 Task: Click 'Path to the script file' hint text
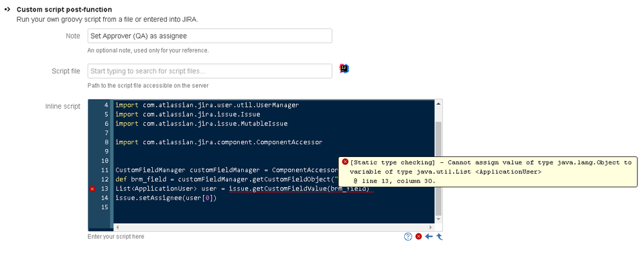[x=148, y=86]
